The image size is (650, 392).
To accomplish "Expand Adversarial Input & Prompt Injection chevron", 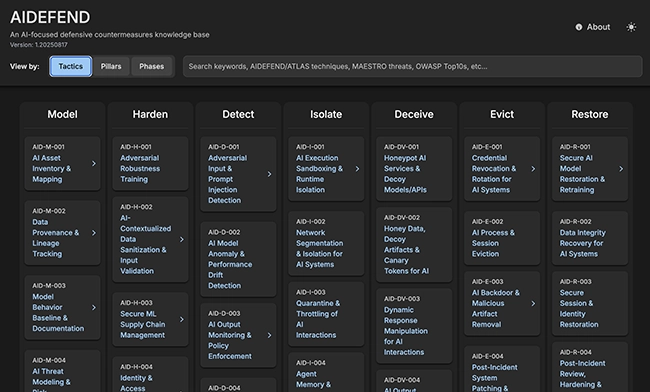I will coord(269,174).
